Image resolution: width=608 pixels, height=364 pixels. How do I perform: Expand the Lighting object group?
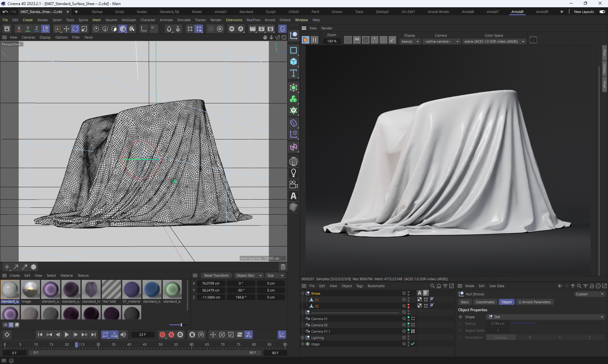(303, 338)
